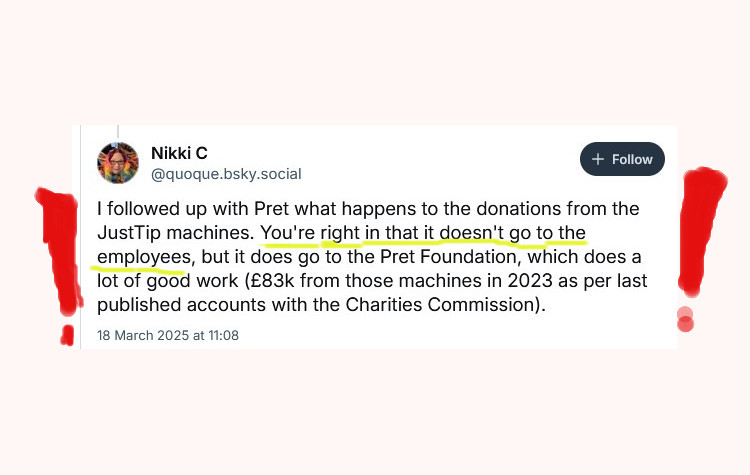Open the @quoque.bsky.social handle link
This screenshot has height=475, width=750.
(225, 174)
